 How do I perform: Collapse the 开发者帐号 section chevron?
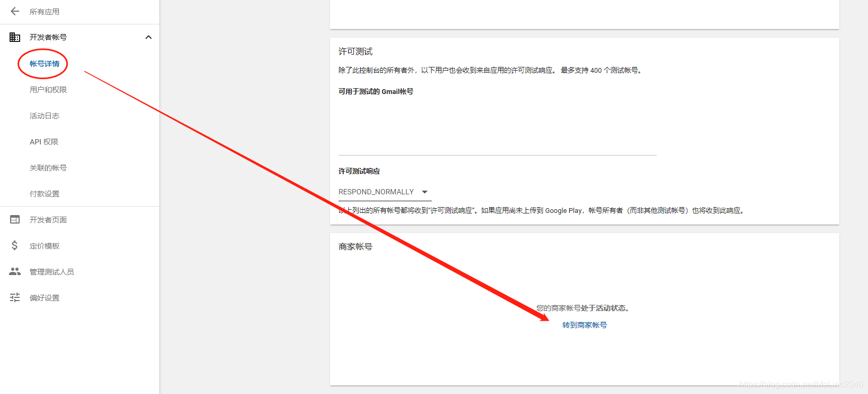tap(149, 37)
